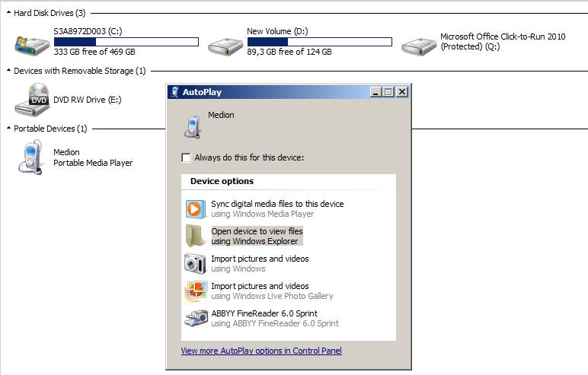588x375 pixels.
Task: Click the Windows Live Photo Gallery icon
Action: coord(196,291)
